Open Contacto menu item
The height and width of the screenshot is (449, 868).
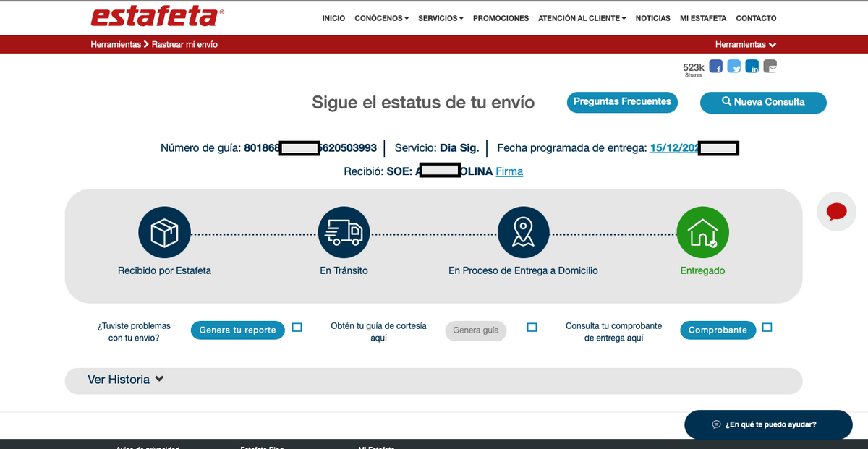coord(756,18)
